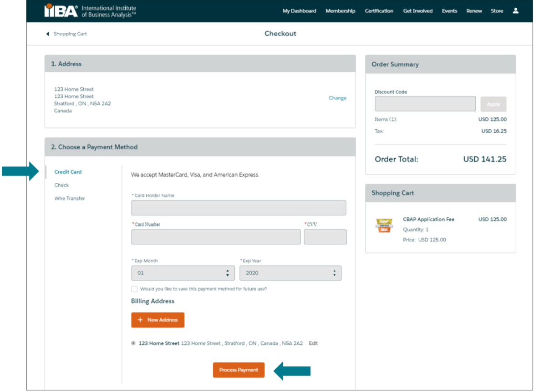Open My Dashboard from the top menu

pyautogui.click(x=299, y=10)
